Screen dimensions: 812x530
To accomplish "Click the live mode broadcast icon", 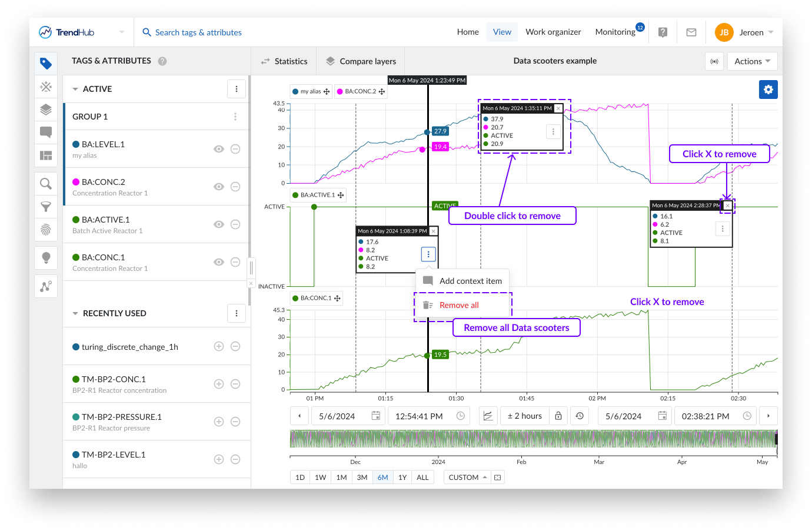I will point(714,61).
